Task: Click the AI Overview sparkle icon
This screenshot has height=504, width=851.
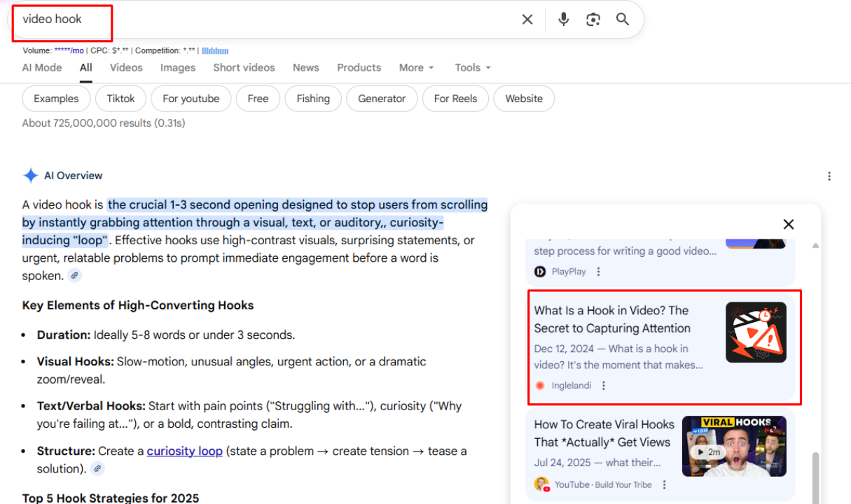Action: 31,175
